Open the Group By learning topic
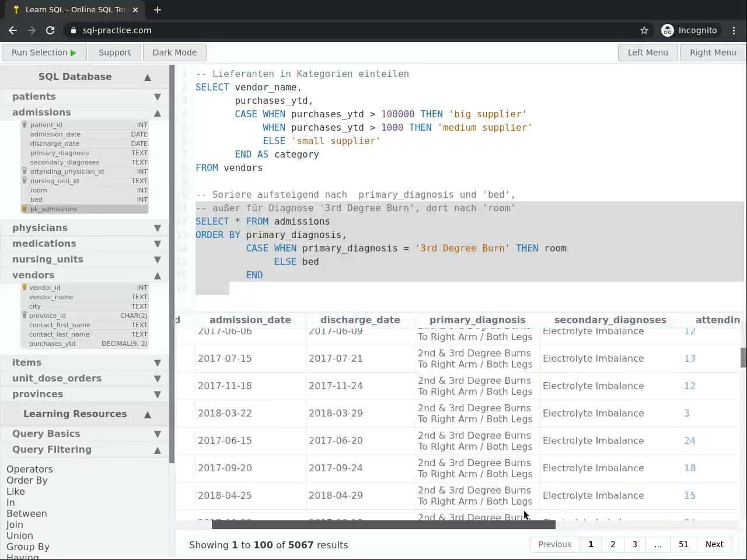 click(28, 547)
